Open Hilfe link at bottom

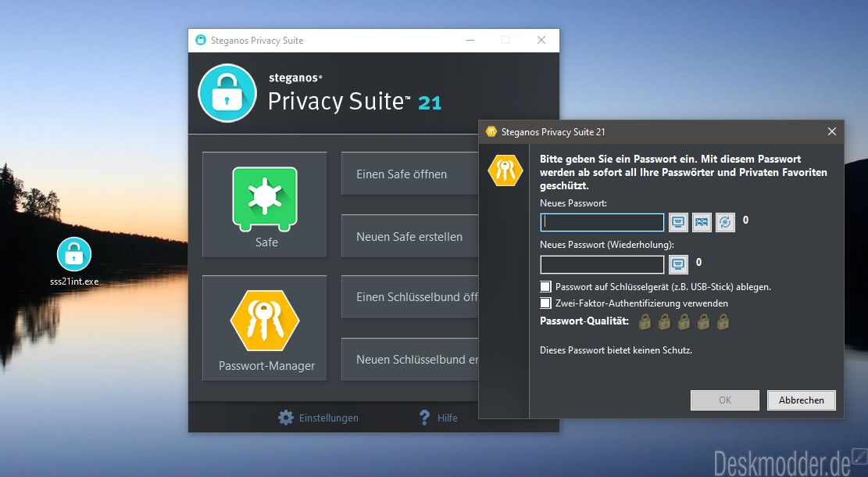[x=448, y=418]
